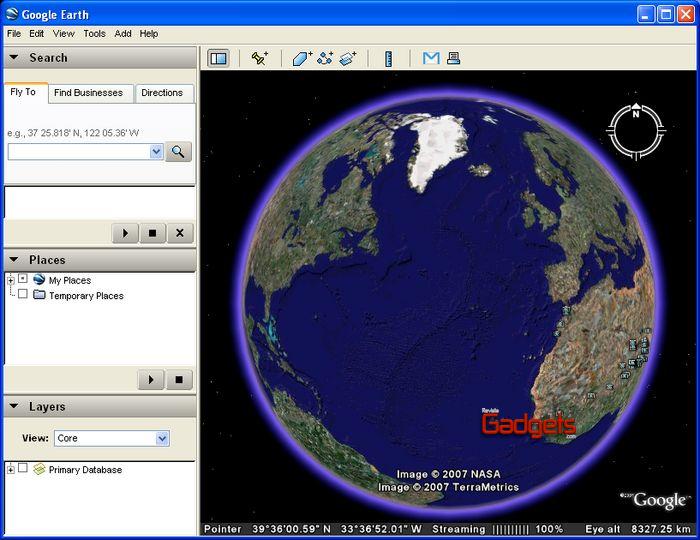Open the Add menu

point(123,34)
